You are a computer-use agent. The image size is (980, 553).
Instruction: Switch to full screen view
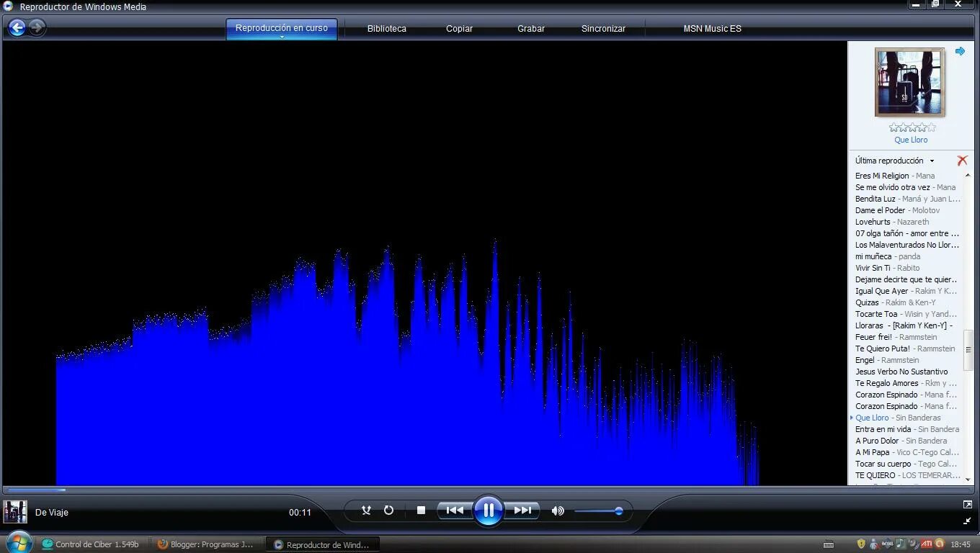[967, 505]
